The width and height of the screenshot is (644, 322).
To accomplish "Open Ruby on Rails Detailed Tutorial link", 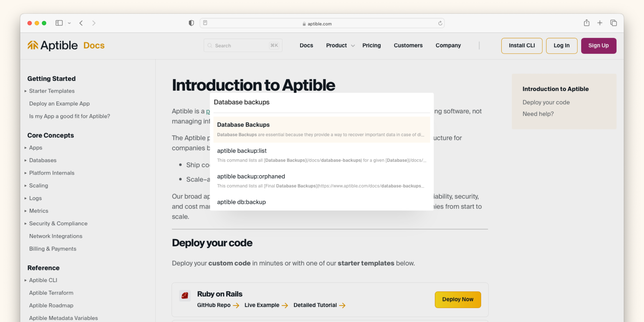I will 319,305.
